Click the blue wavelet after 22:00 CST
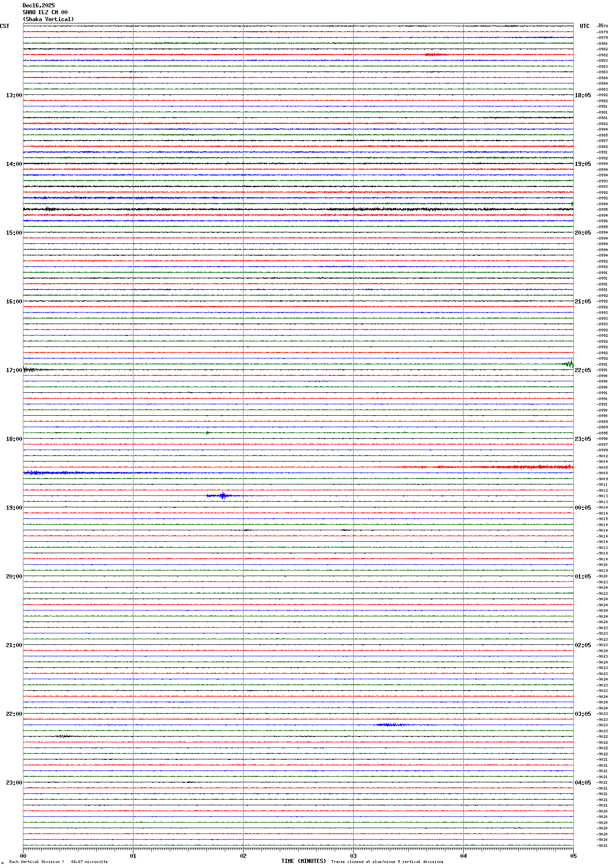This screenshot has height=868, width=610. [x=390, y=725]
